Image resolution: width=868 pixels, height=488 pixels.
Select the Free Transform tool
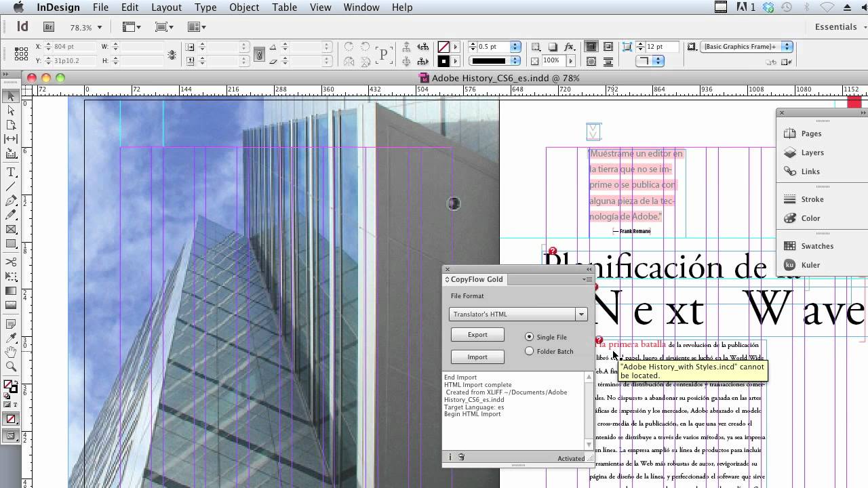click(x=11, y=276)
